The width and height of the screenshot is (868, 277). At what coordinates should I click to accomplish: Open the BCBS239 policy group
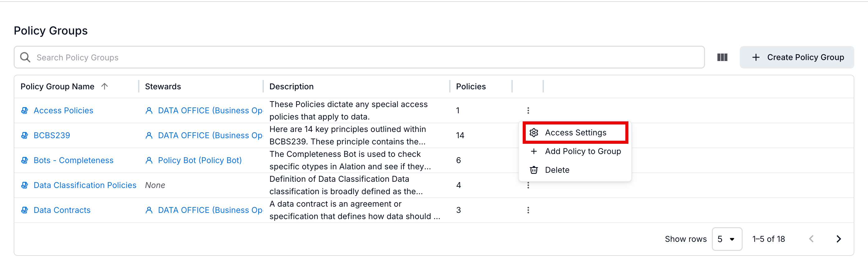pos(52,135)
